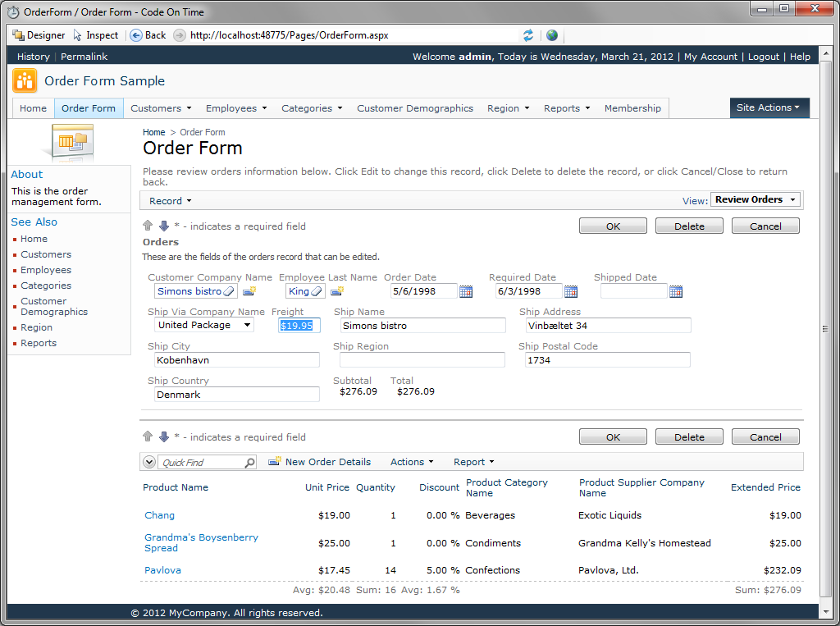Open the Record dropdown menu

[x=170, y=201]
